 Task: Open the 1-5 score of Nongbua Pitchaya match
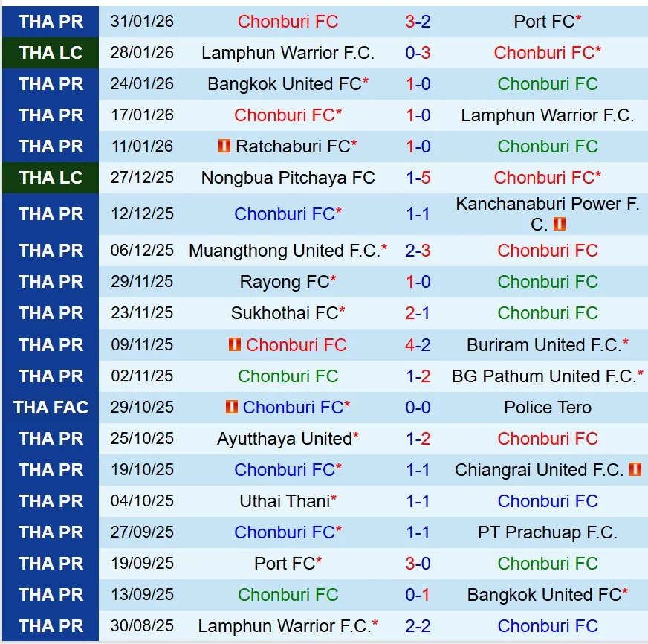[418, 178]
